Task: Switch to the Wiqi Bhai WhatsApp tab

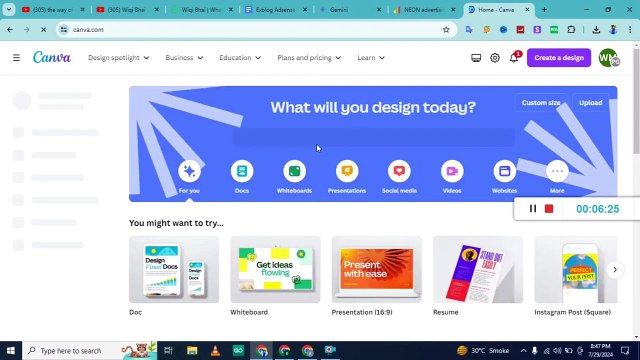Action: (202, 9)
